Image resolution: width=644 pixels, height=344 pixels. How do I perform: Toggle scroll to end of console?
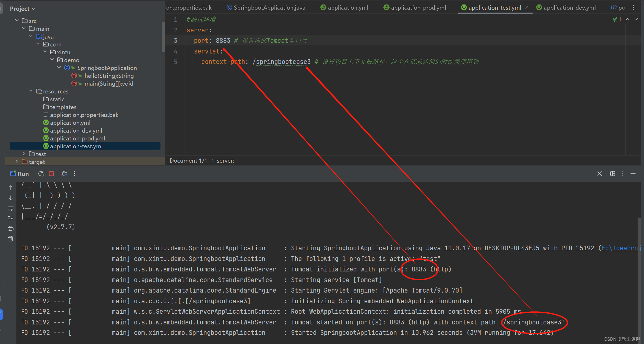(x=11, y=218)
